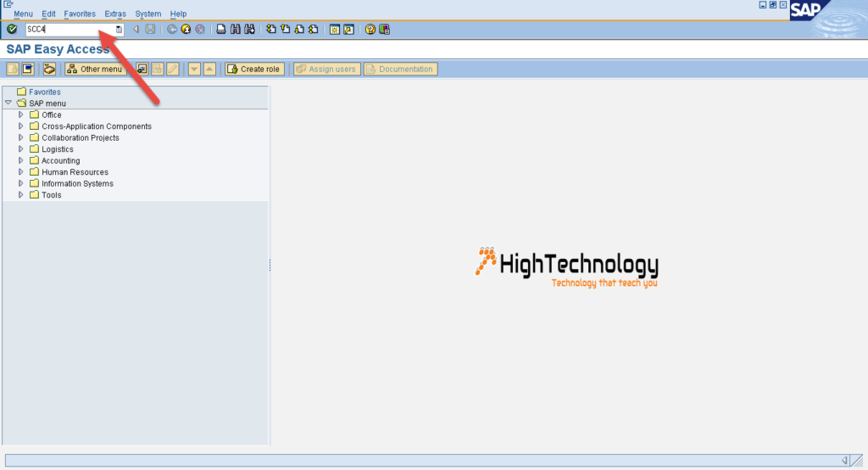Expand the Collaboration Projects node
Viewport: 868px width, 470px height.
coord(21,137)
